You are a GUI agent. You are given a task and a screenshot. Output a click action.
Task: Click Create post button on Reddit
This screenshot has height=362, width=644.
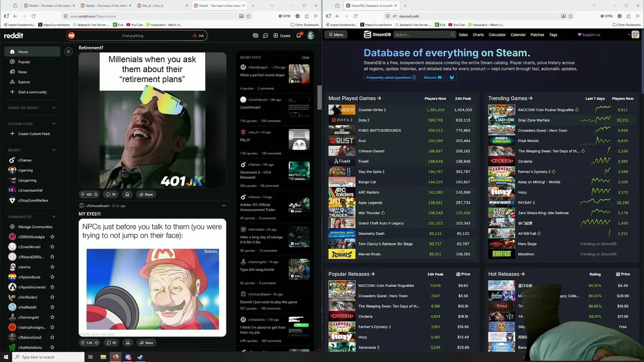pyautogui.click(x=282, y=36)
